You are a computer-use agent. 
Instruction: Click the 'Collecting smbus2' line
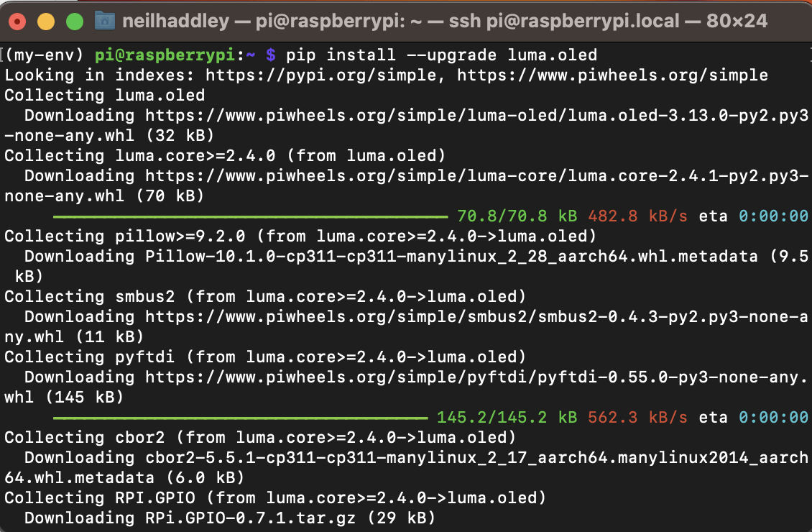click(265, 297)
